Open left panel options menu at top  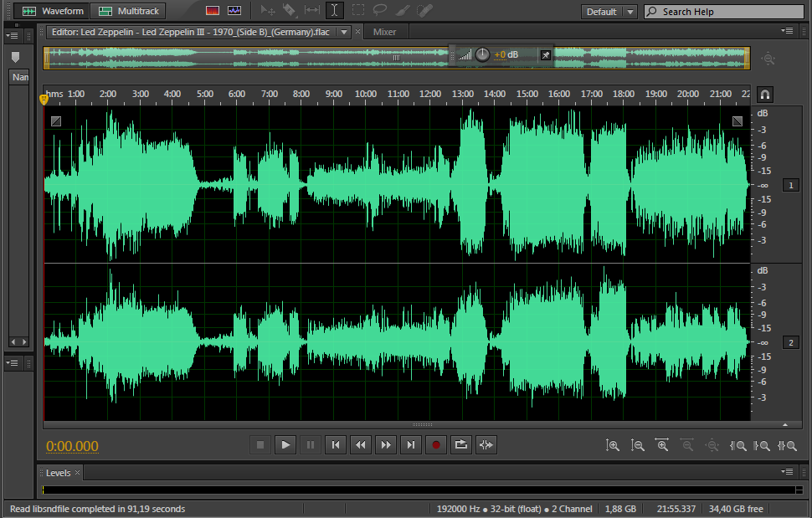coord(12,36)
